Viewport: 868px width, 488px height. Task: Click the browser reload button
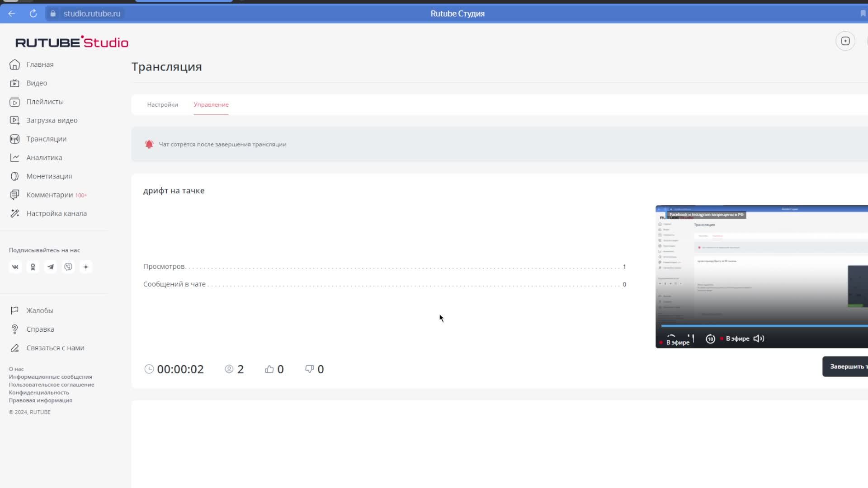pyautogui.click(x=33, y=14)
